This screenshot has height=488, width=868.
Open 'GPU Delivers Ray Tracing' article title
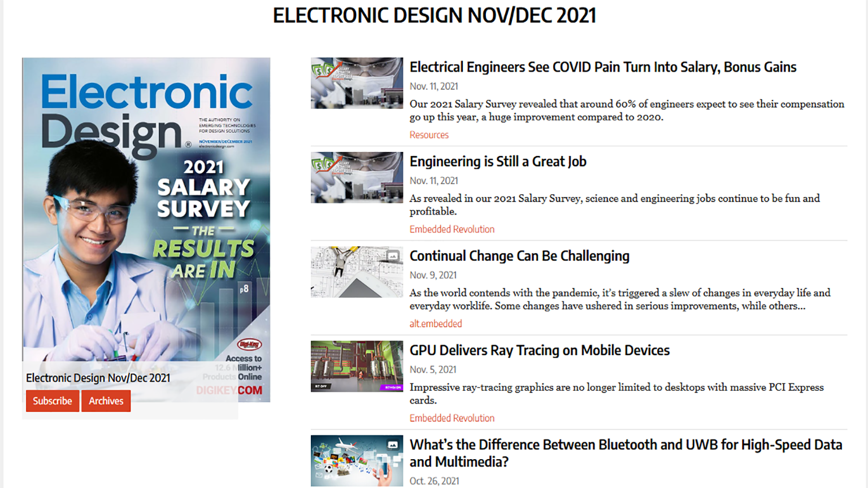[x=539, y=350]
